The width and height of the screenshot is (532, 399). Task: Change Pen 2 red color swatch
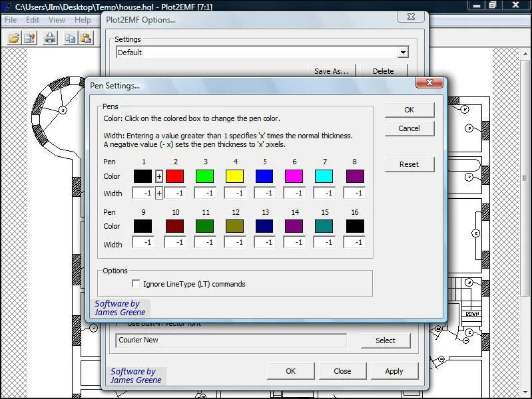coord(174,176)
